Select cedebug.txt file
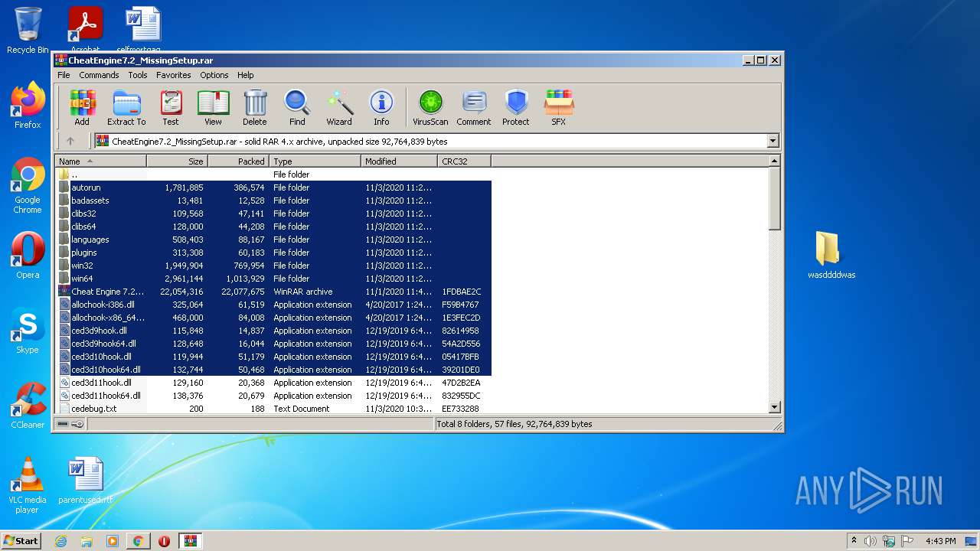This screenshot has height=551, width=980. pyautogui.click(x=273, y=409)
